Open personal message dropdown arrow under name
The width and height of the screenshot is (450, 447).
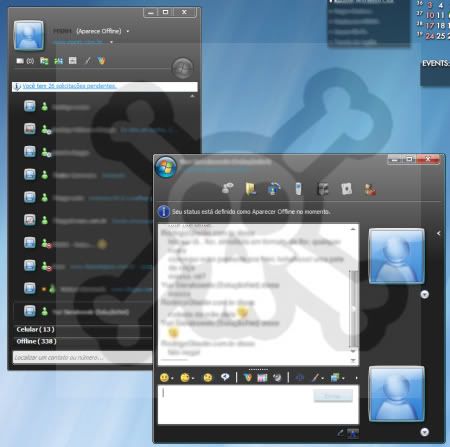click(111, 42)
